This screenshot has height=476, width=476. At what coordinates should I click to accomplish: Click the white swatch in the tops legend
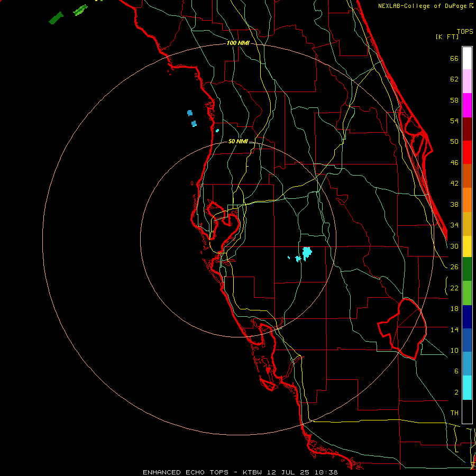pyautogui.click(x=467, y=58)
